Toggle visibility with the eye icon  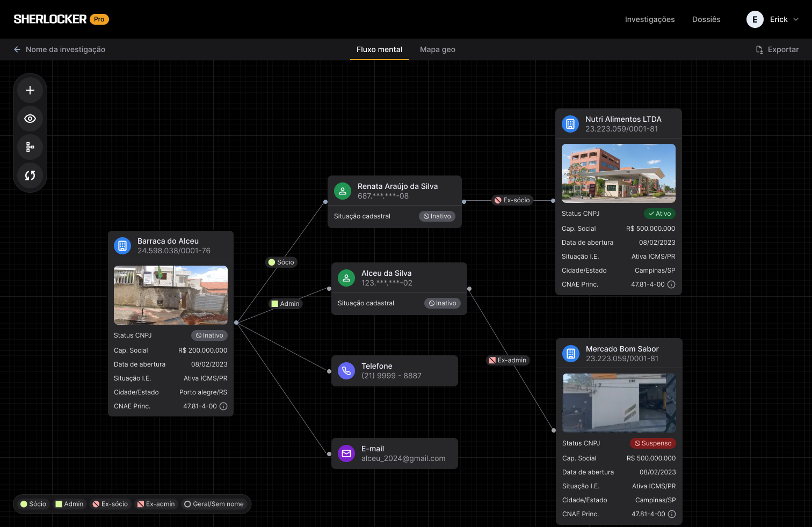(30, 119)
